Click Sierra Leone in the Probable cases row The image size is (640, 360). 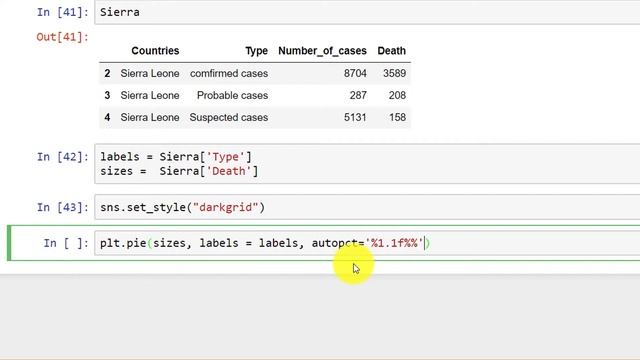pyautogui.click(x=150, y=96)
